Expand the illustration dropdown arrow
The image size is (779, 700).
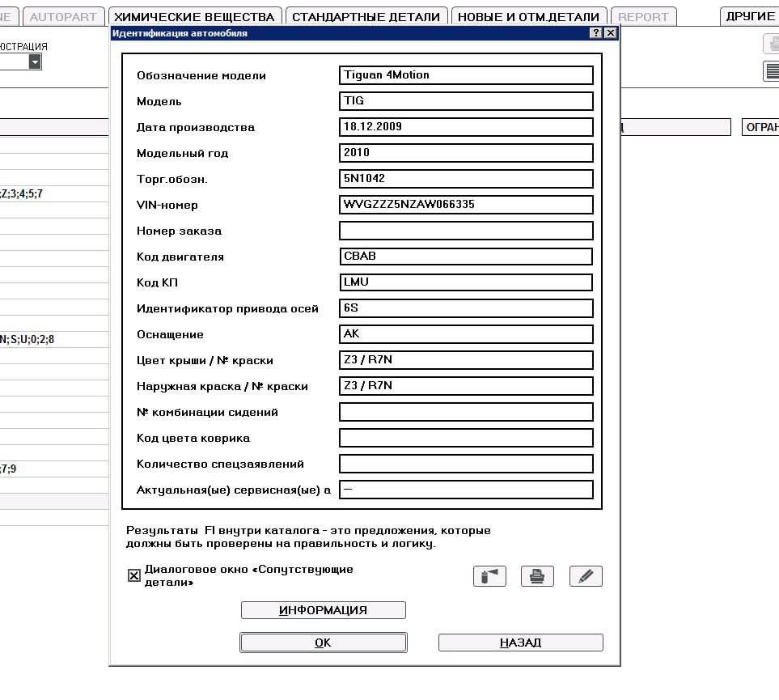[x=35, y=62]
